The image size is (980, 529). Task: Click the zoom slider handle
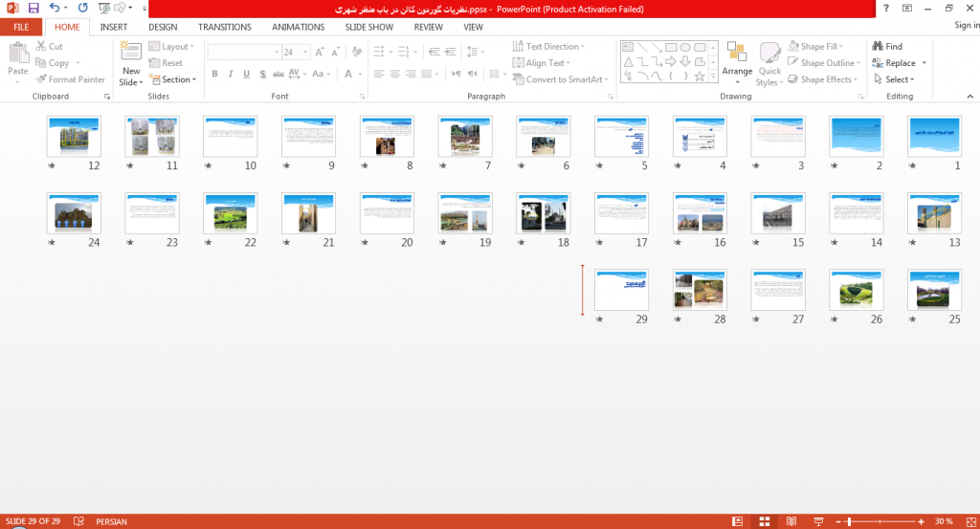[x=848, y=521]
